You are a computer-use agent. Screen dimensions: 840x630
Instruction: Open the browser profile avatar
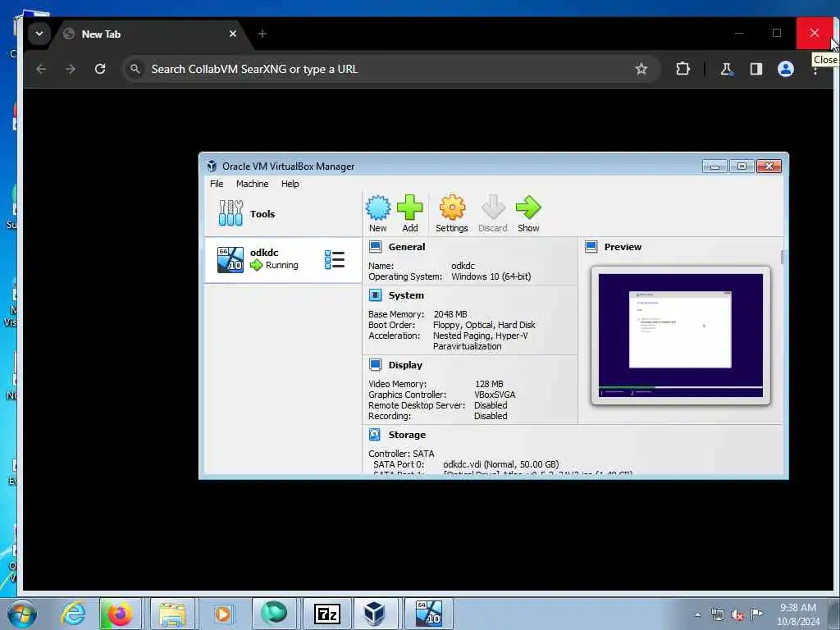(785, 69)
